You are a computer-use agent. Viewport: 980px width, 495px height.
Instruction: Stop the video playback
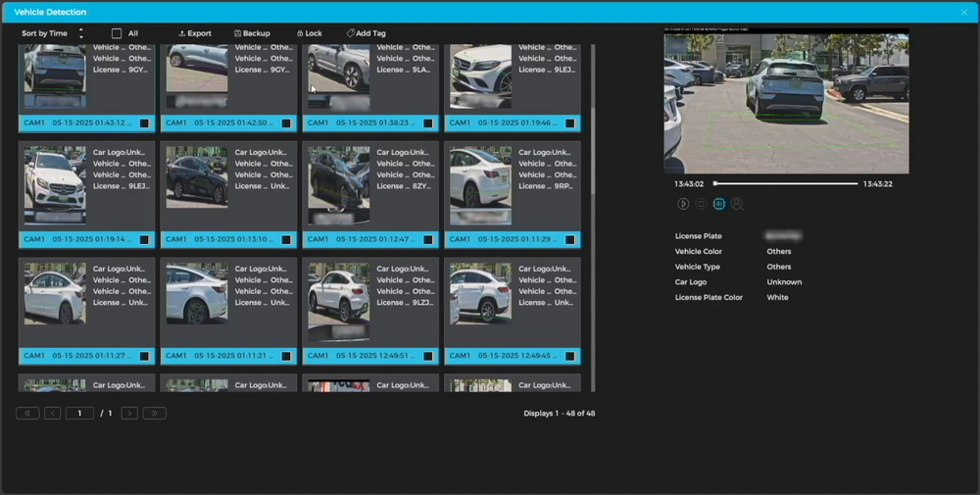pos(701,204)
